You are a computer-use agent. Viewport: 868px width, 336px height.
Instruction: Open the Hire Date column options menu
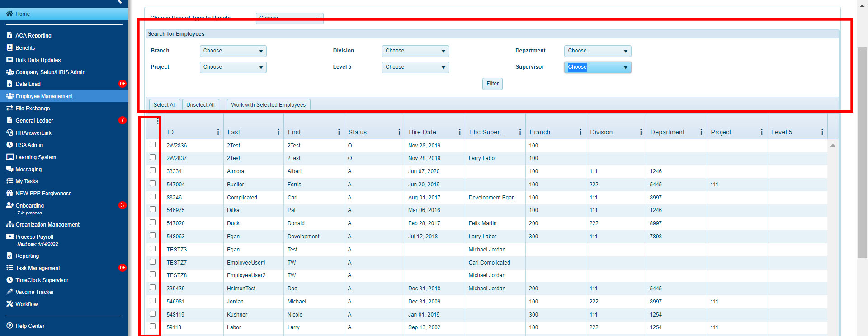pos(459,132)
